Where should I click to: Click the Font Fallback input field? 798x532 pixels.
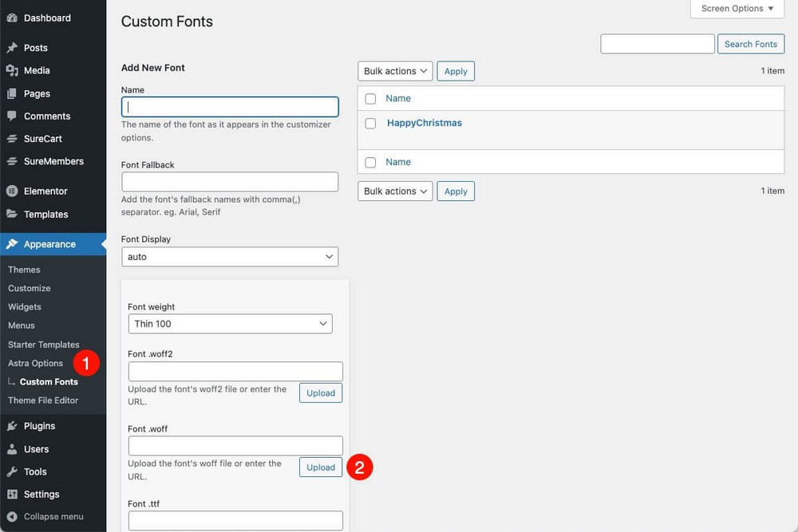(x=230, y=182)
